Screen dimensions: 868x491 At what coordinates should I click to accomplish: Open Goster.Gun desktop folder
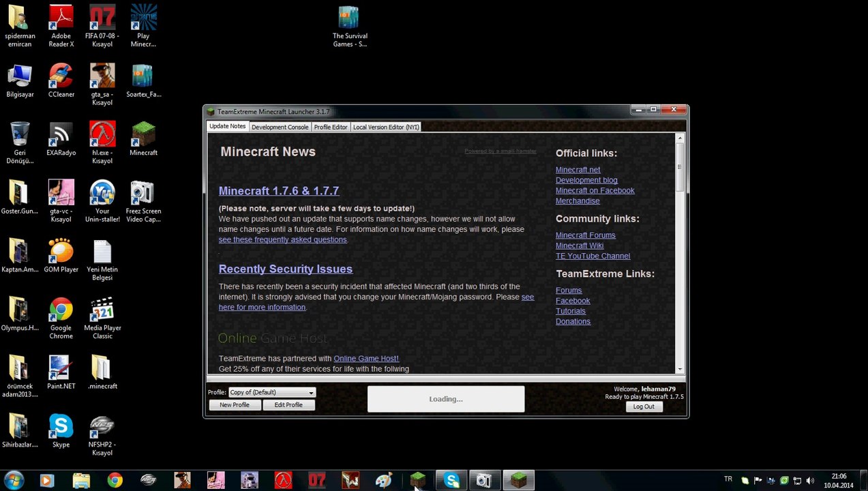click(x=20, y=198)
